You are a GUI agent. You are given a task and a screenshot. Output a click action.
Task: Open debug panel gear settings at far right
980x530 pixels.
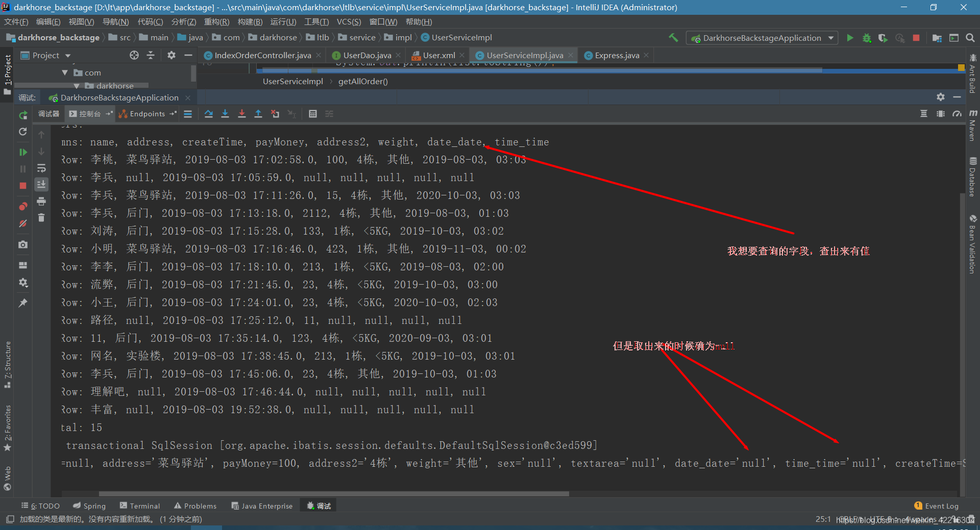coord(941,97)
